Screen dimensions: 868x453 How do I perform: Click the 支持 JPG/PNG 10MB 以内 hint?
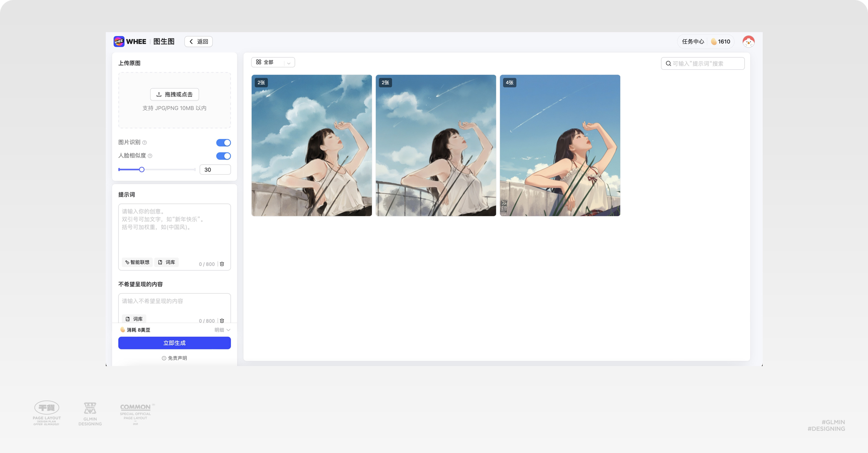(175, 108)
